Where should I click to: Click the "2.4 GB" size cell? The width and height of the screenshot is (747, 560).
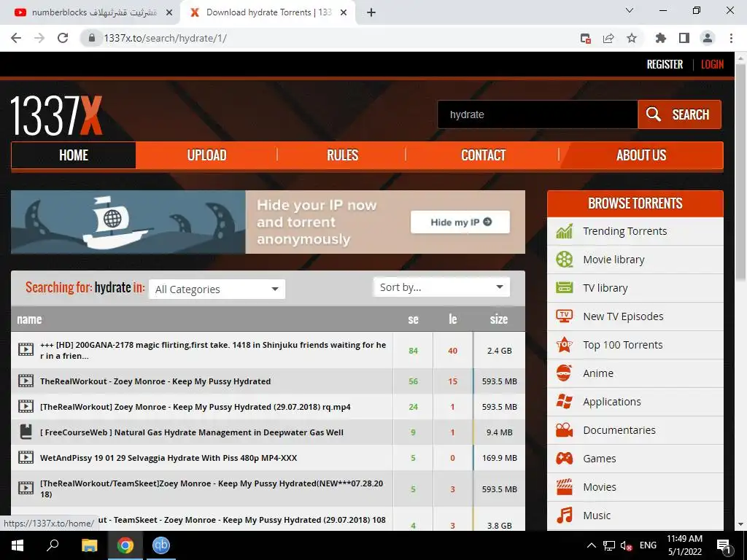click(499, 351)
